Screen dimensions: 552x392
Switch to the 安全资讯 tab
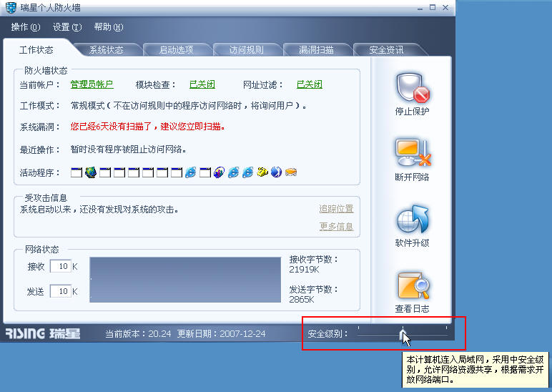[x=386, y=49]
